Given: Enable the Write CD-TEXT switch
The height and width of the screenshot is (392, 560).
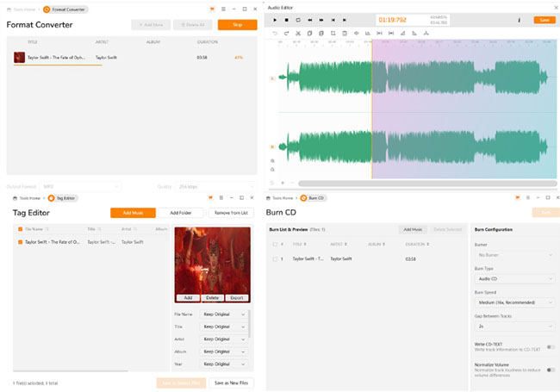Looking at the screenshot, I should pyautogui.click(x=551, y=347).
